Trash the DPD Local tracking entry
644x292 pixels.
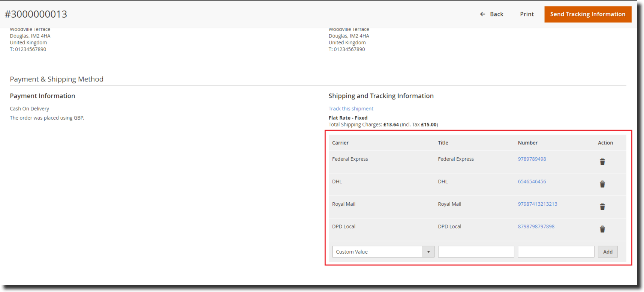click(x=602, y=229)
